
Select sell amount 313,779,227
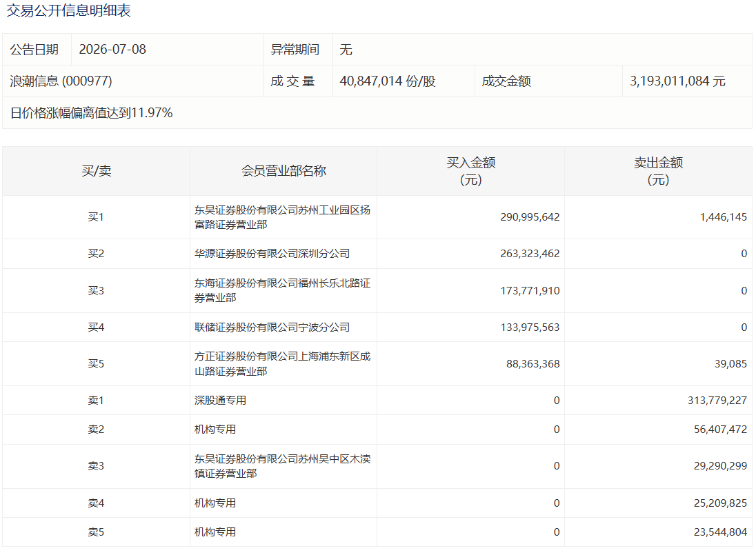[717, 401]
